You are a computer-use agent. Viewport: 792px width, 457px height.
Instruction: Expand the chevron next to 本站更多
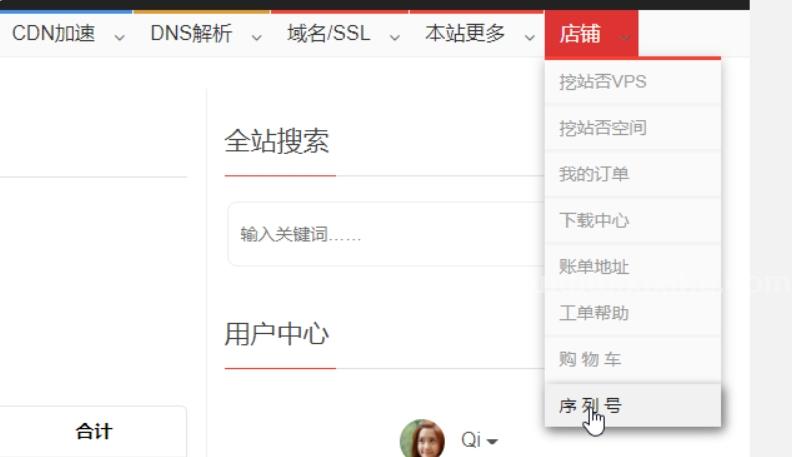[x=529, y=36]
